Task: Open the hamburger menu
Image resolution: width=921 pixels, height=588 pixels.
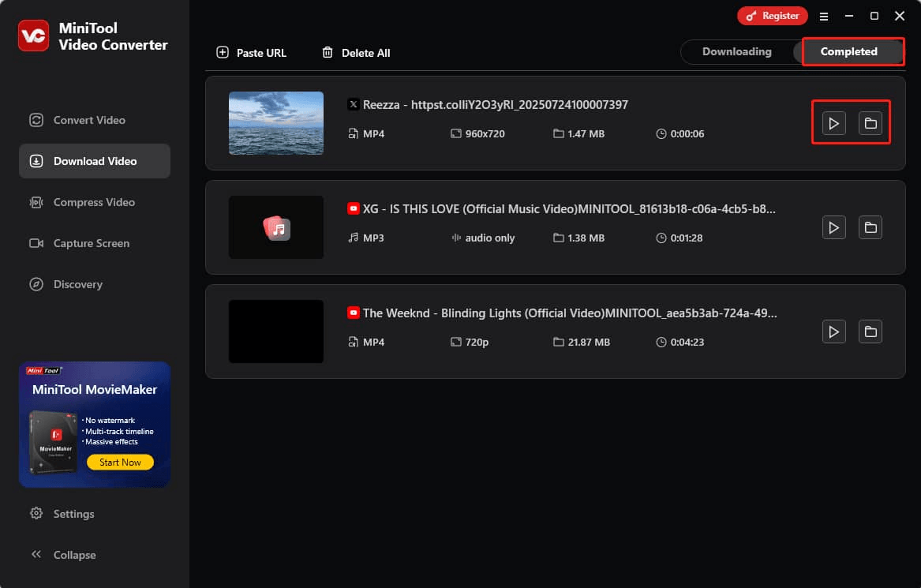Action: [823, 17]
